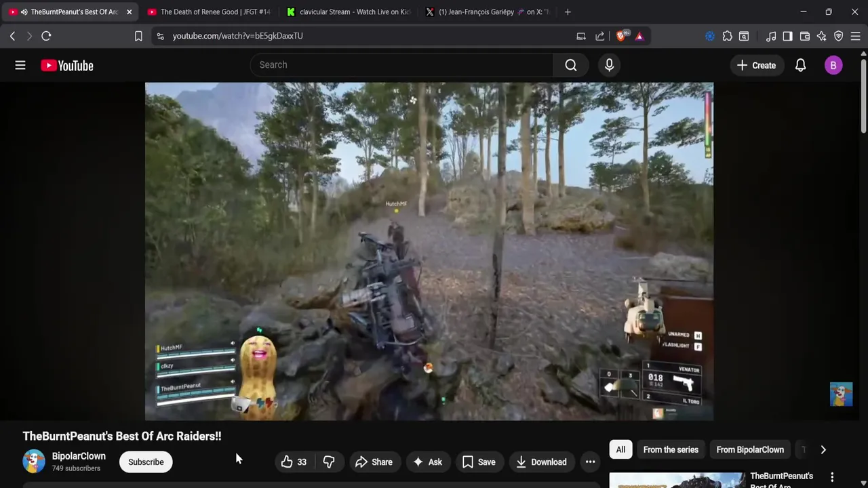The image size is (868, 488).
Task: Select the From the series chip
Action: [671, 449]
